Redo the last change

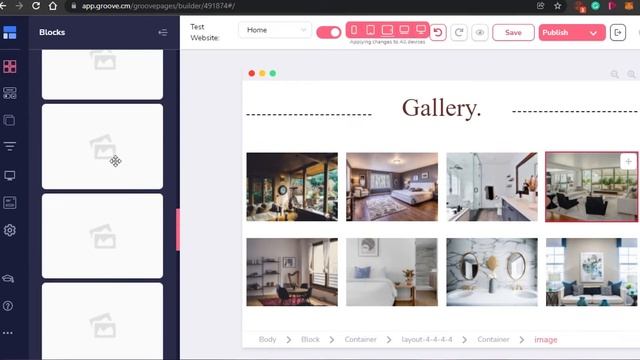[x=459, y=32]
